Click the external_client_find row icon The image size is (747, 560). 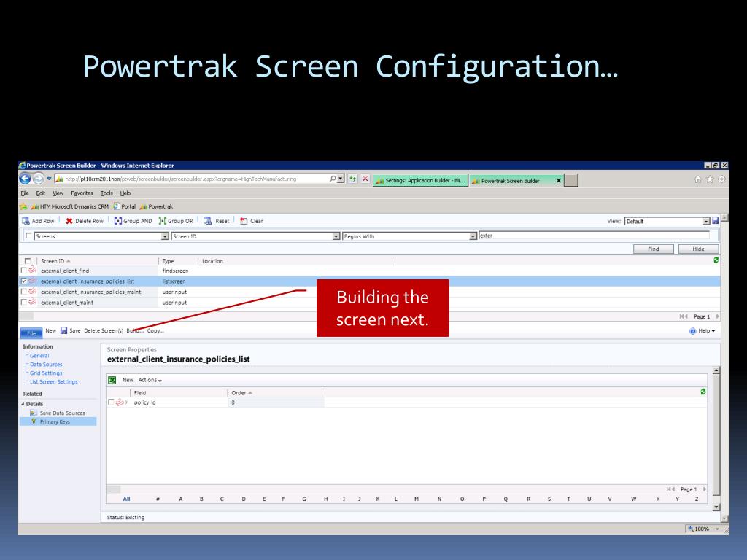pos(32,270)
